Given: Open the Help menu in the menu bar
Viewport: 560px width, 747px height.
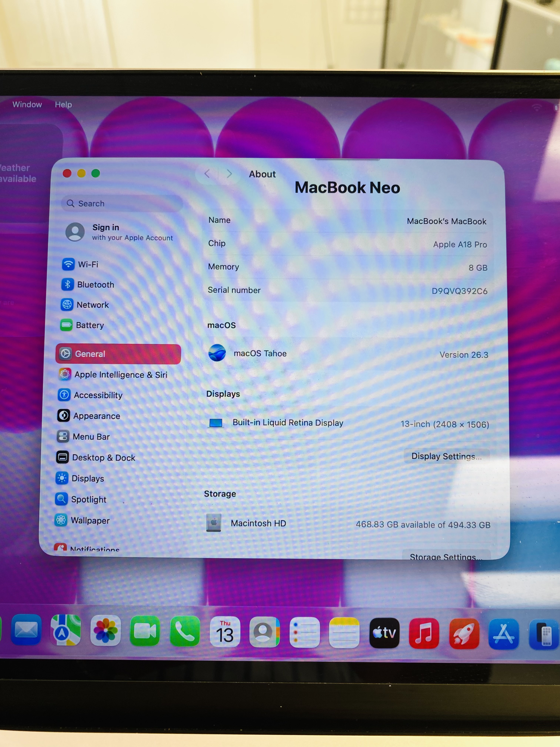Looking at the screenshot, I should coord(64,105).
